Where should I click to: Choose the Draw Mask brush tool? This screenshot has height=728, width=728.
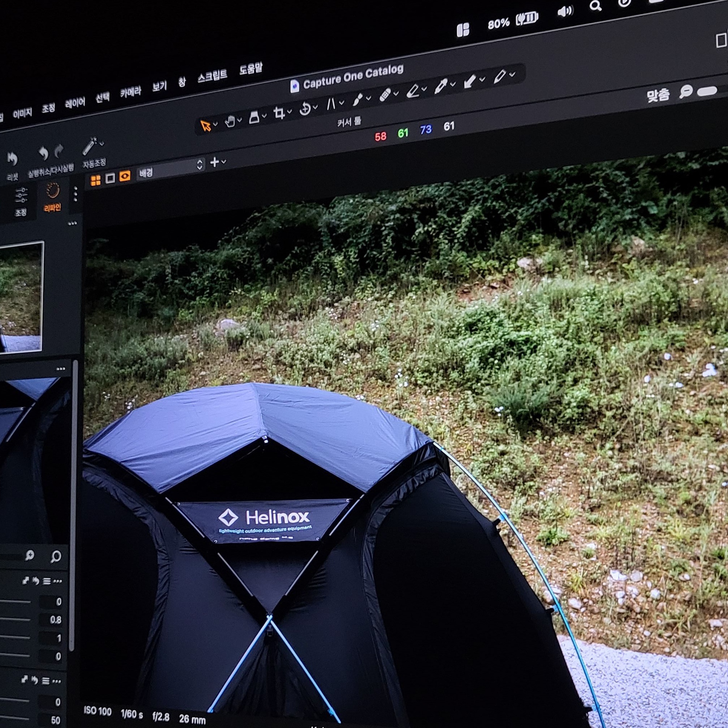(x=357, y=99)
